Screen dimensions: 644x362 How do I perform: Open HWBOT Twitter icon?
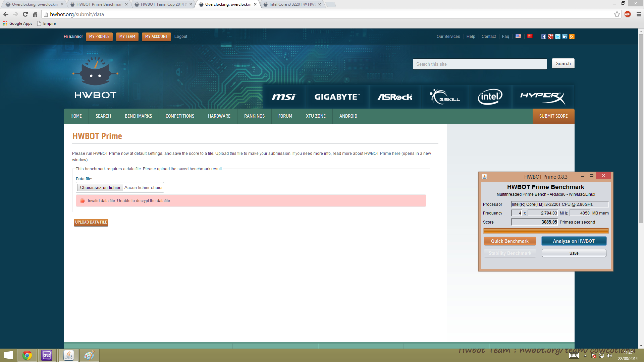[557, 37]
